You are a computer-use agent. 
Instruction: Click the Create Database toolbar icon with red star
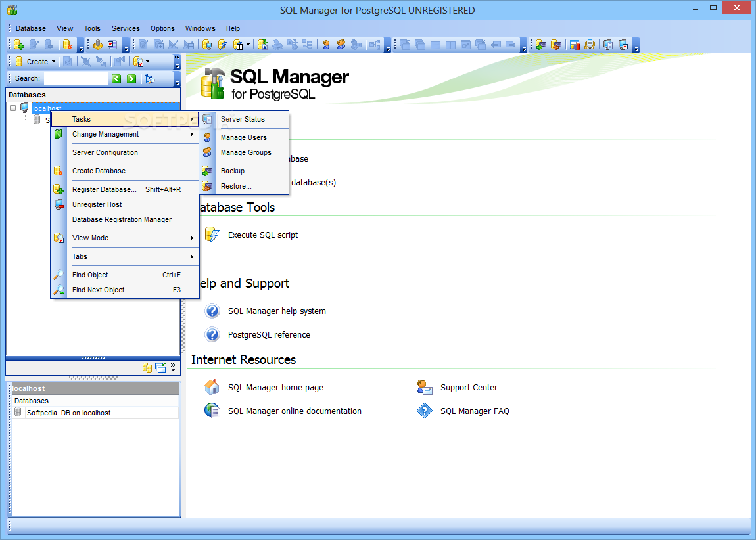pos(68,45)
